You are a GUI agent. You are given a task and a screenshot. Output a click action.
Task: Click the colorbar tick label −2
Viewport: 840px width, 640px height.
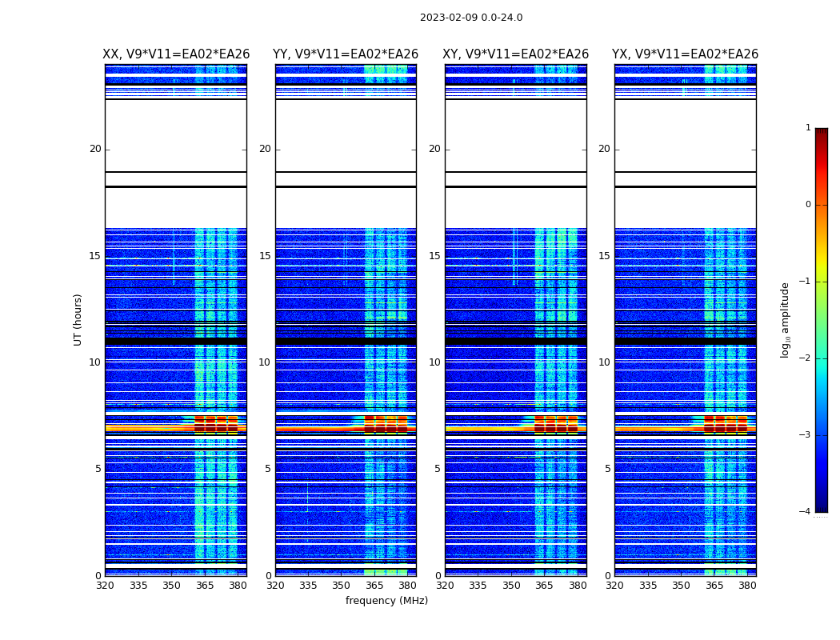806,358
